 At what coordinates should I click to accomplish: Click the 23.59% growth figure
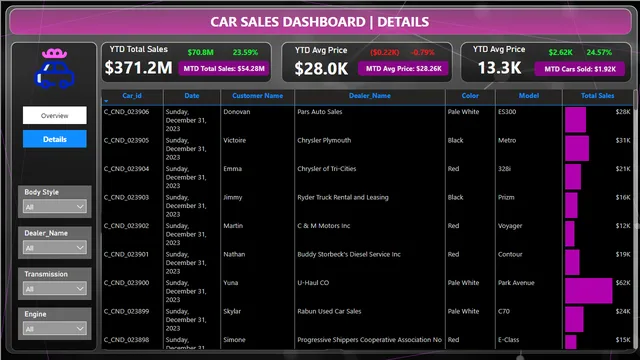pos(245,52)
